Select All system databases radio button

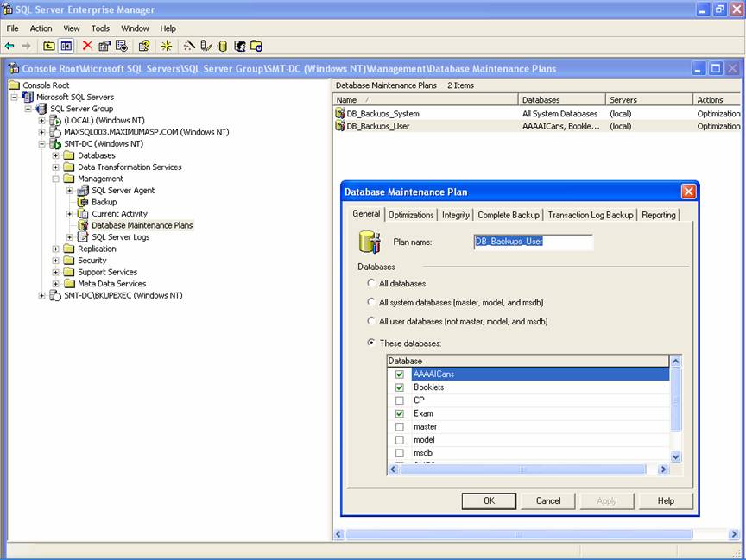[371, 302]
